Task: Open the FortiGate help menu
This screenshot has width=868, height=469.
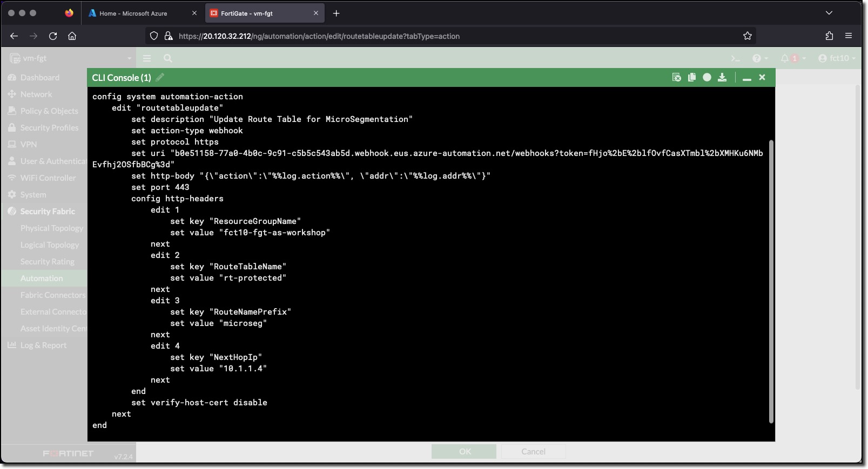Action: point(759,58)
